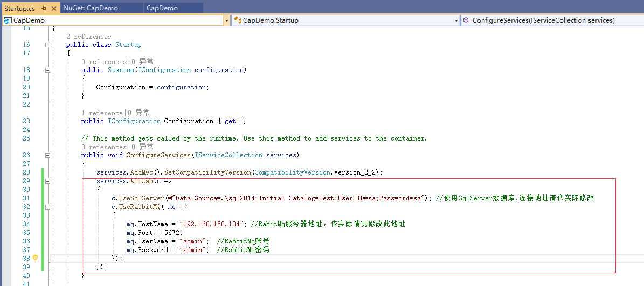Open '0 references' above ConfigureServices method
644x286 pixels.
[103, 147]
